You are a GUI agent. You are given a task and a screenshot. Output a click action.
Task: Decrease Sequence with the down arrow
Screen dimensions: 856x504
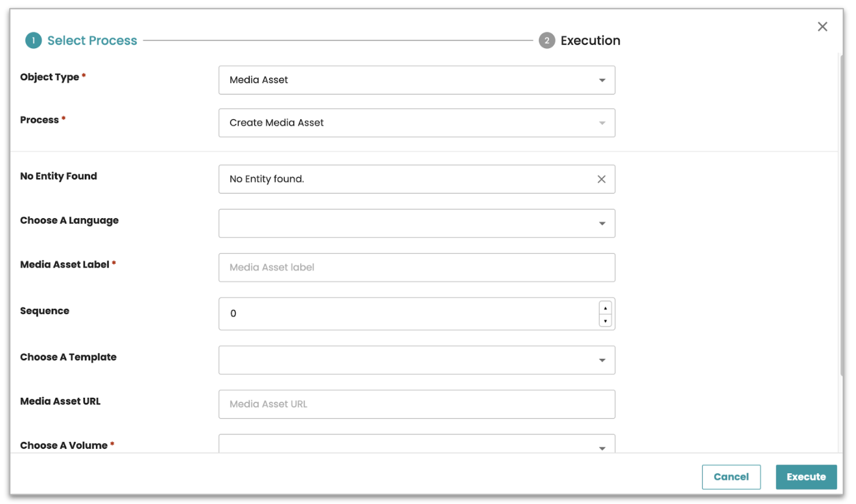point(605,321)
